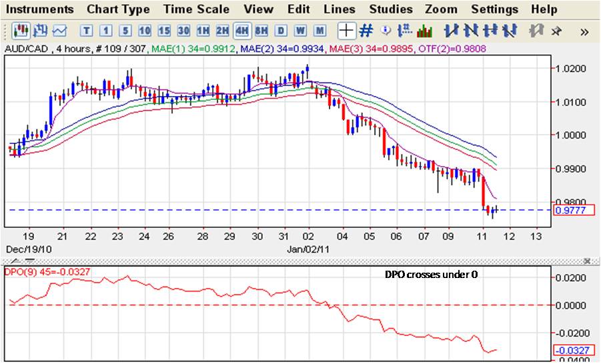Click the pin toolbar icon

pyautogui.click(x=556, y=31)
